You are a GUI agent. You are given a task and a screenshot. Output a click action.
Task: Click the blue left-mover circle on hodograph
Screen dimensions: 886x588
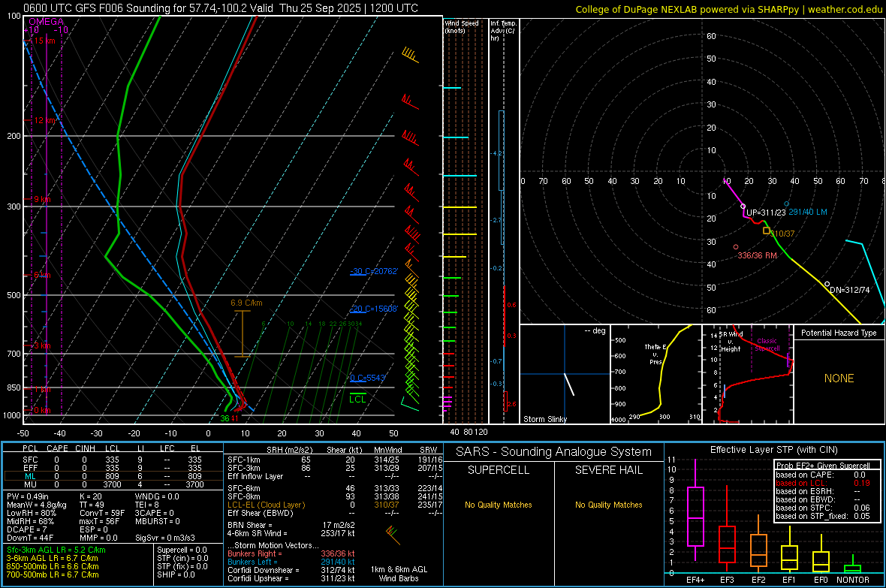coord(787,204)
